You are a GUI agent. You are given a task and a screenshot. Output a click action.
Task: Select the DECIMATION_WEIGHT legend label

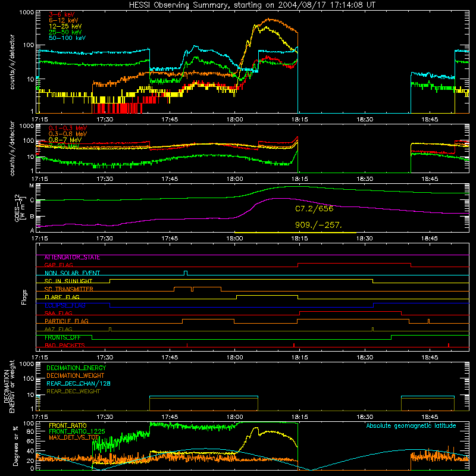pos(76,375)
